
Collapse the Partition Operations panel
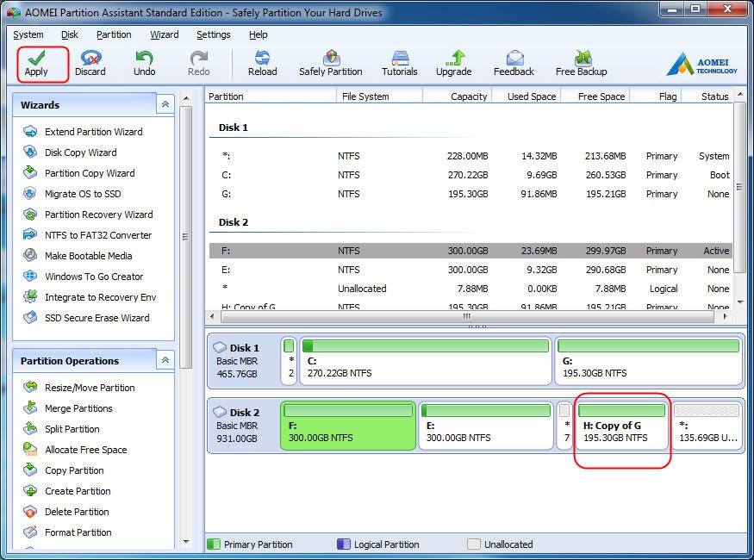tap(165, 360)
